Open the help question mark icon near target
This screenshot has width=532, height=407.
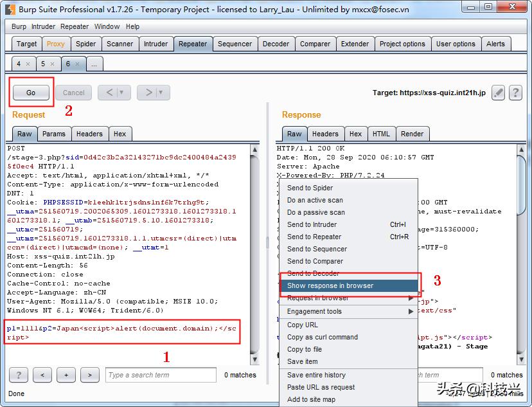click(x=515, y=93)
